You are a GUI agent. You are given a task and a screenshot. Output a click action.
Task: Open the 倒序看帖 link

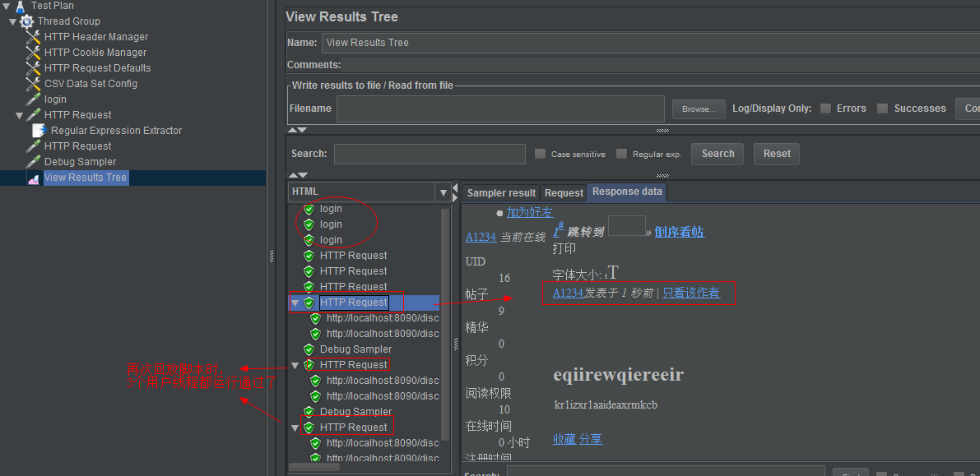[680, 233]
